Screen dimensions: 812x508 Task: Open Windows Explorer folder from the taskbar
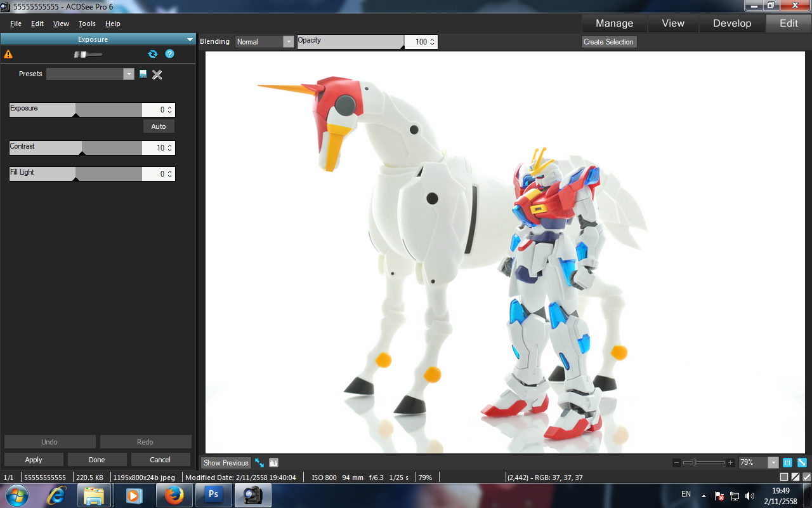coord(95,495)
